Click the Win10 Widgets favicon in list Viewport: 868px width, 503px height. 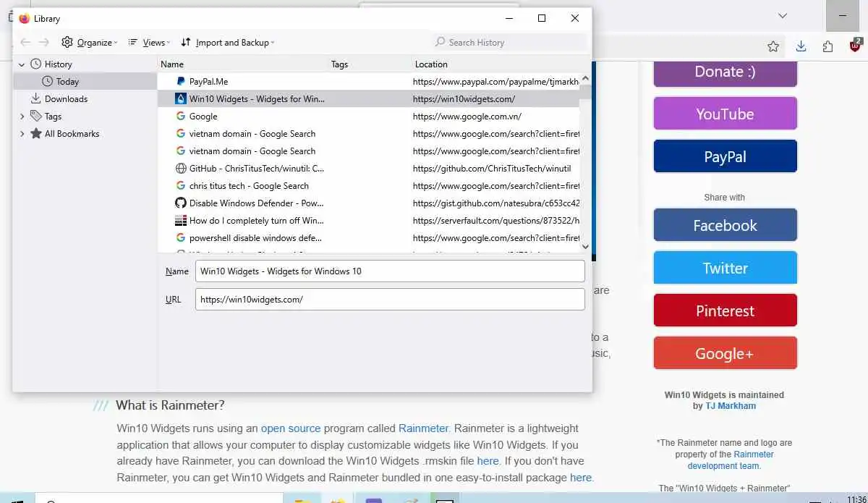pyautogui.click(x=181, y=99)
